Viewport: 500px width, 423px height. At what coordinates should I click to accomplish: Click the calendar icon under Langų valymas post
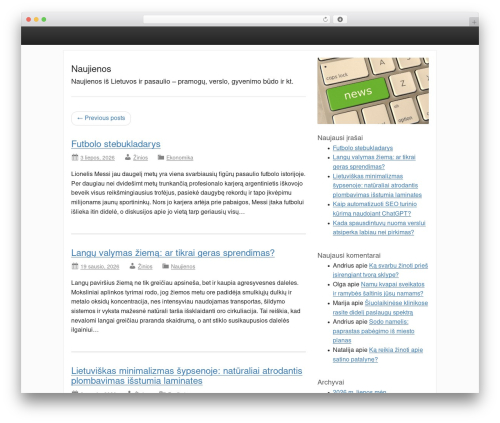[x=75, y=266]
